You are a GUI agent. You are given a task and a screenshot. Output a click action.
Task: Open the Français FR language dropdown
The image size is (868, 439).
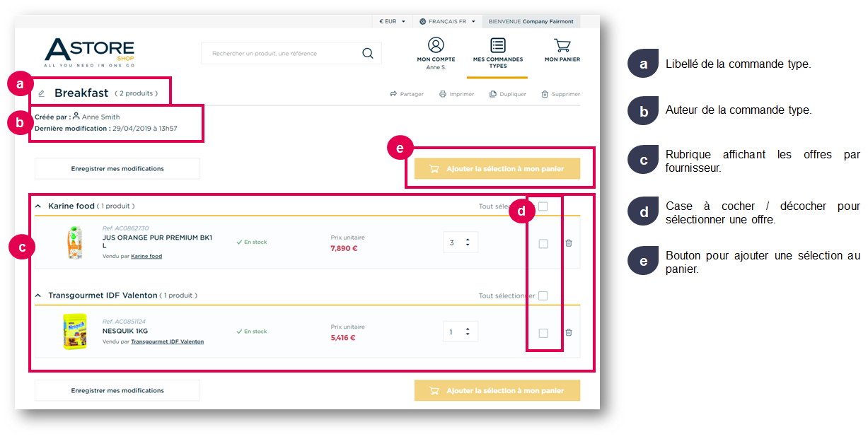(x=447, y=21)
